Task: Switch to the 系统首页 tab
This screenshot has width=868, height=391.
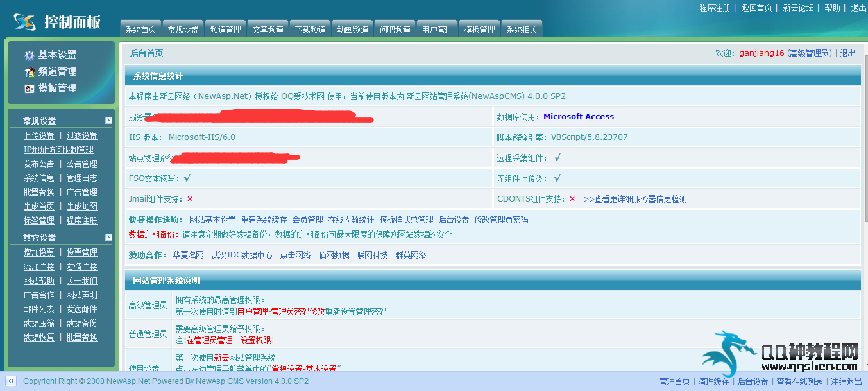Action: point(141,29)
